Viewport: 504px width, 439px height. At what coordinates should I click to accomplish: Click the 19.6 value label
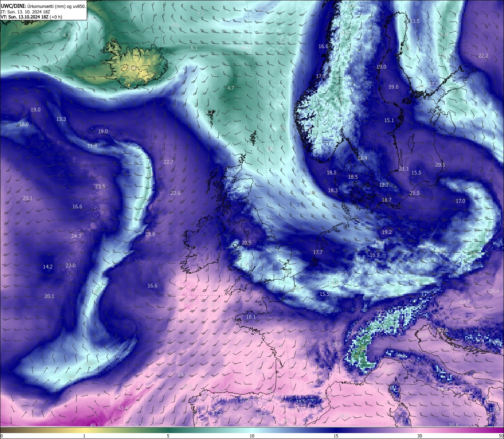coord(393,87)
